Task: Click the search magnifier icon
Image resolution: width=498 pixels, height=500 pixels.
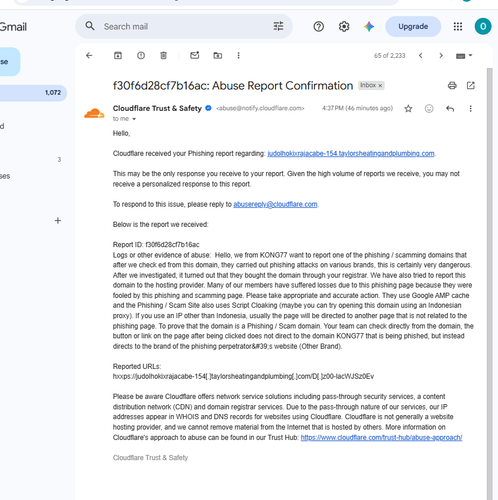Action: (x=90, y=26)
